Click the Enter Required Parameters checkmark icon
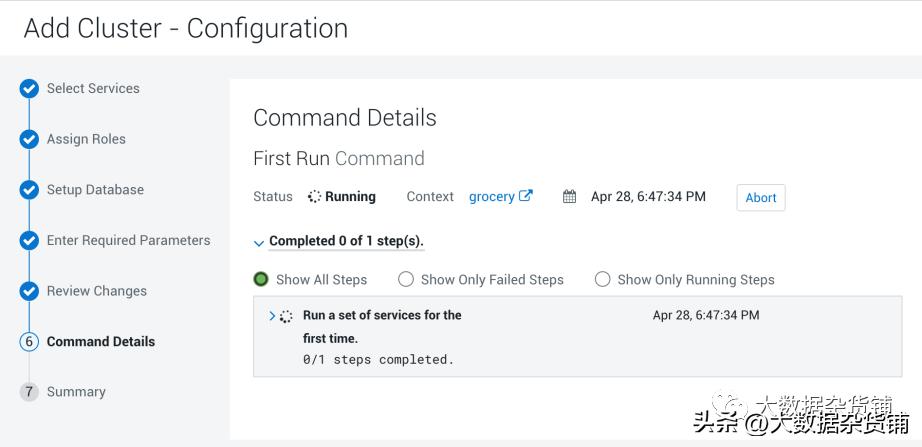 click(29, 241)
